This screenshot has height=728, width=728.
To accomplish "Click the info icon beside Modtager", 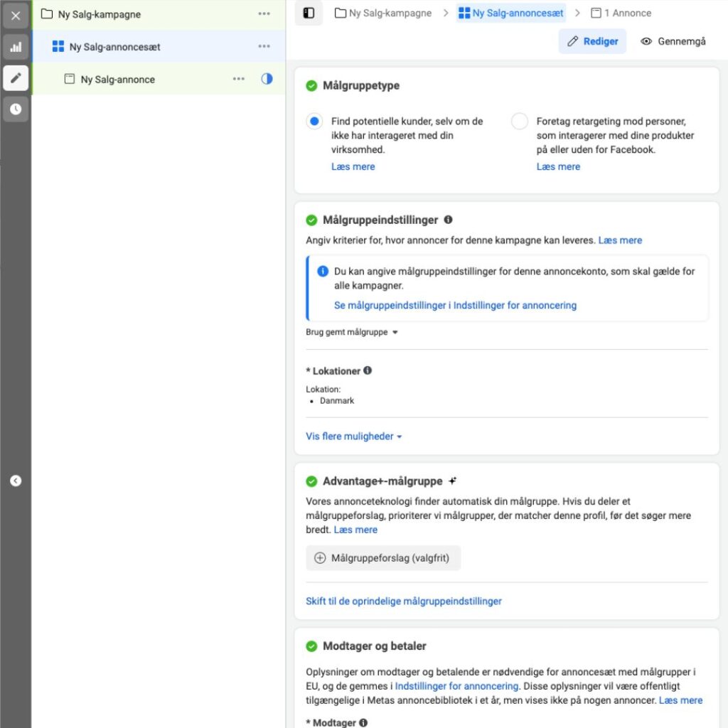I will [x=363, y=723].
